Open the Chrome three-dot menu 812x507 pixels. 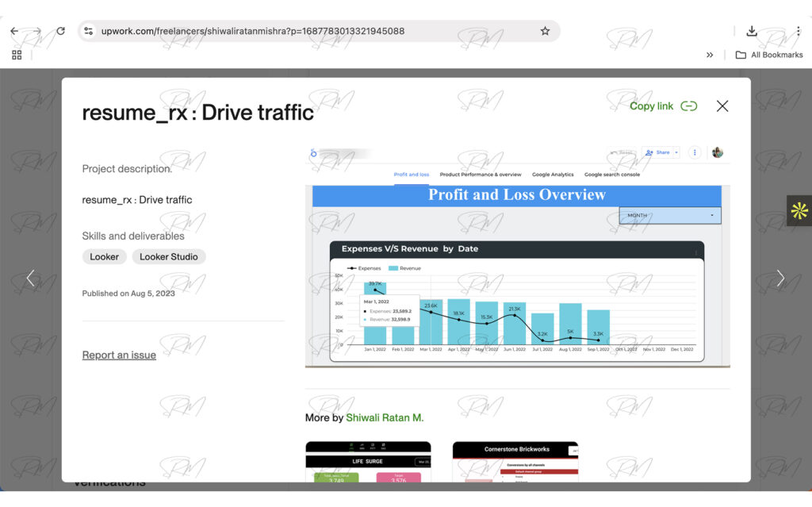click(799, 31)
